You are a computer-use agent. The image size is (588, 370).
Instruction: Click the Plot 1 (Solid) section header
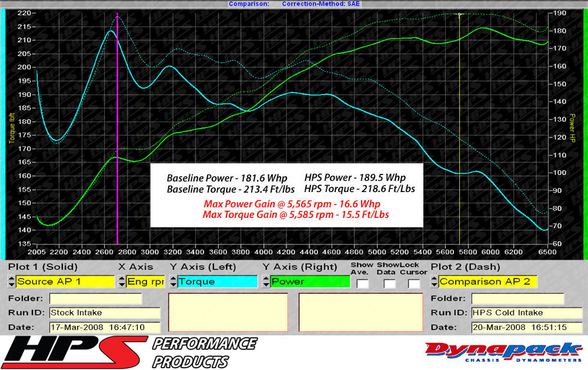44,267
